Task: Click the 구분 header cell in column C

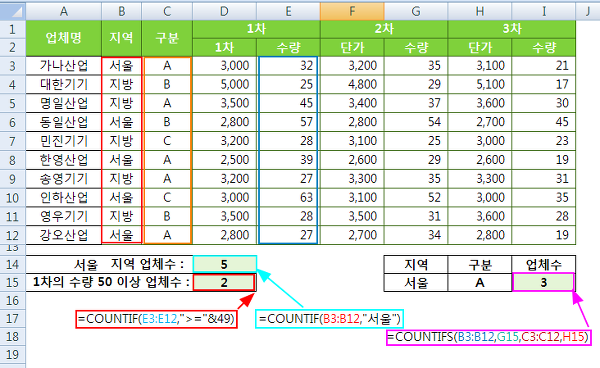Action: click(x=167, y=38)
